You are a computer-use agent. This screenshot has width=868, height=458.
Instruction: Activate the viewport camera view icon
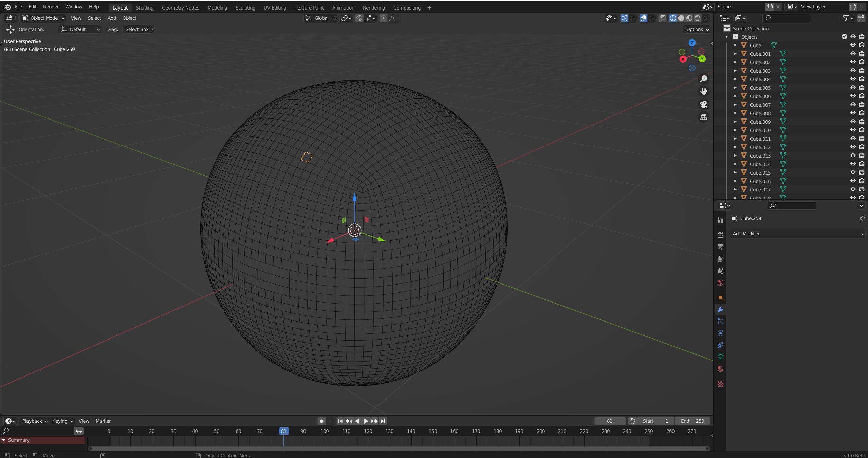[704, 104]
